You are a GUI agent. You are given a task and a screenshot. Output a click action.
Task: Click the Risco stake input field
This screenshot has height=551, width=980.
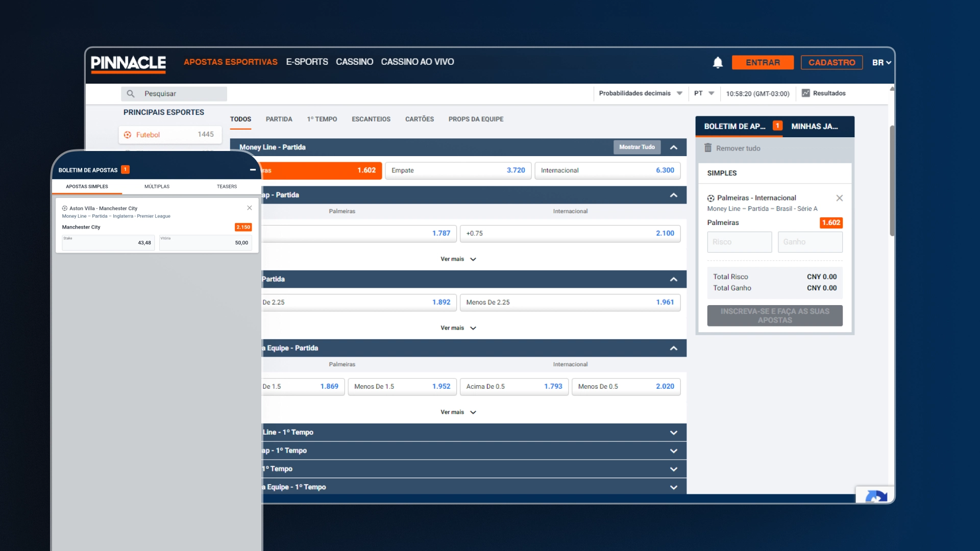(739, 242)
